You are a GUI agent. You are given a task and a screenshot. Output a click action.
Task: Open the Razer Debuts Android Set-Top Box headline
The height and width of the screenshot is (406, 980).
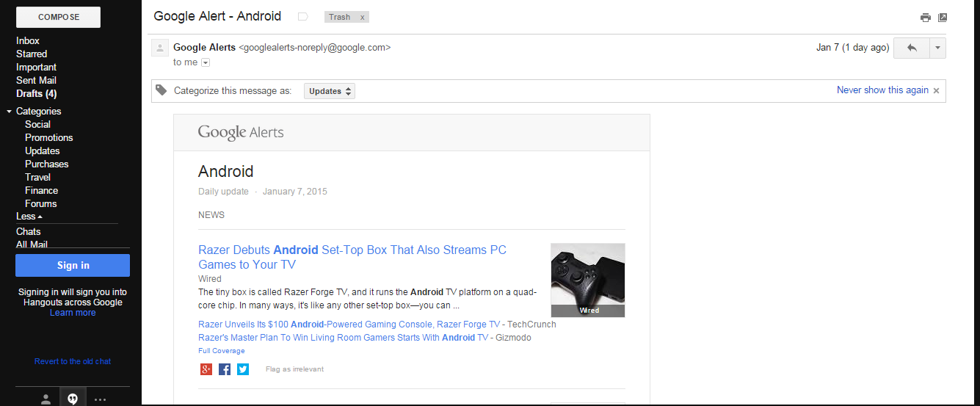(x=352, y=257)
